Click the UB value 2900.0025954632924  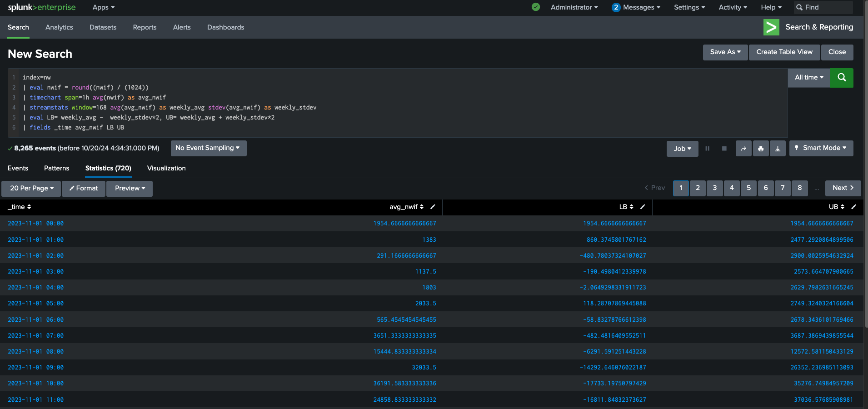tap(822, 256)
